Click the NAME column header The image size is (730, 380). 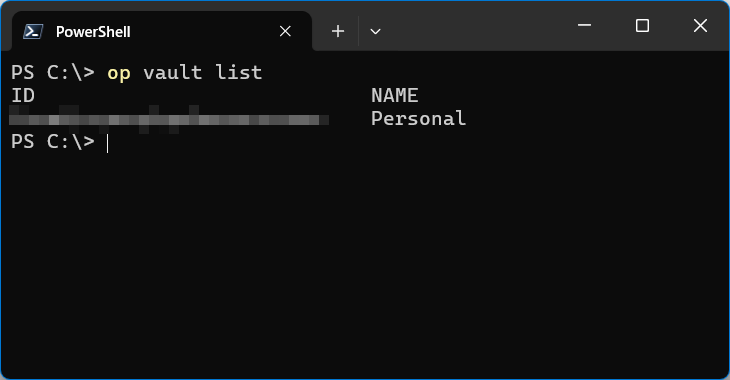(395, 95)
